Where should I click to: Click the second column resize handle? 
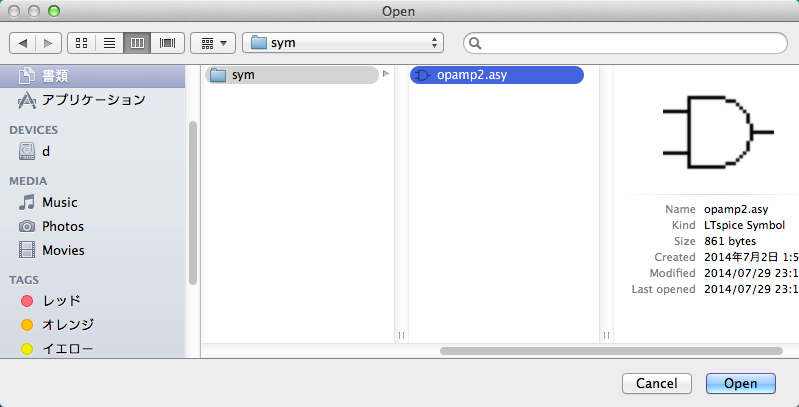tap(606, 335)
